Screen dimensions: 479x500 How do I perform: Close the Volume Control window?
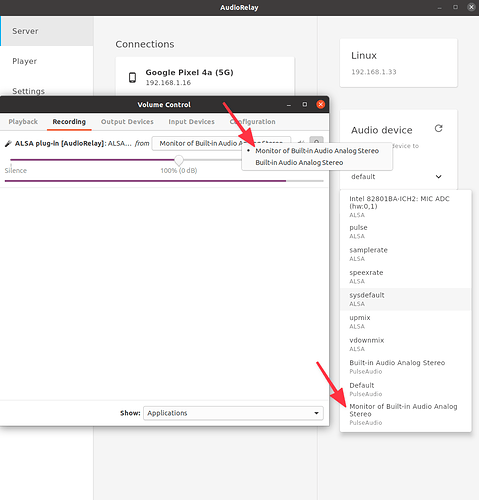pos(320,105)
